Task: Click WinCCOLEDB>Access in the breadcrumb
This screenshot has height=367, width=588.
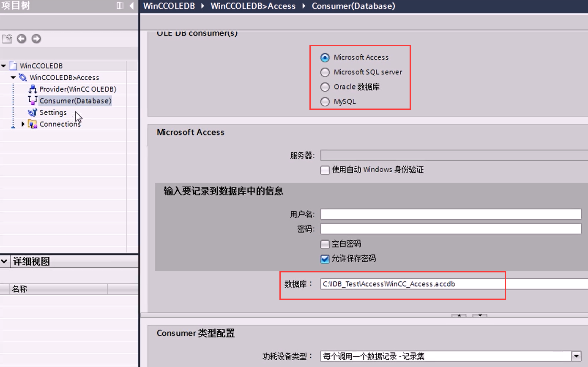Action: [253, 6]
